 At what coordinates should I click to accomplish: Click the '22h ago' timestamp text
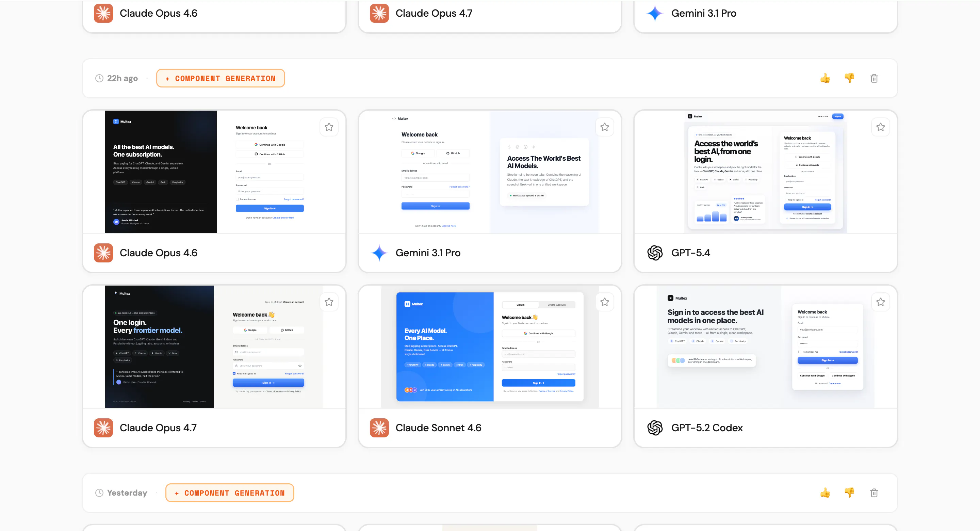pos(122,78)
